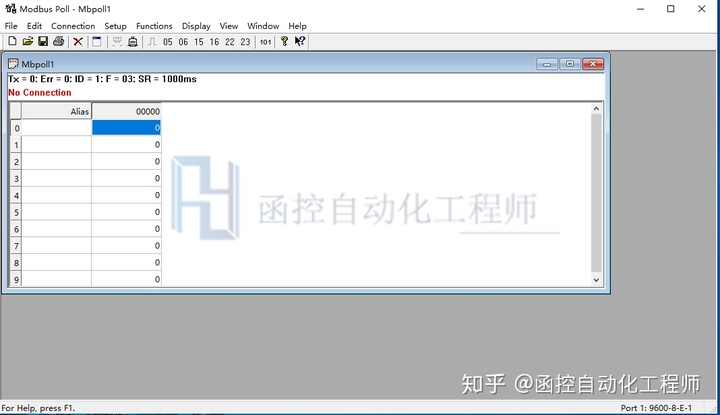Open the Setup menu
Screen dimensions: 720x415
click(x=115, y=26)
